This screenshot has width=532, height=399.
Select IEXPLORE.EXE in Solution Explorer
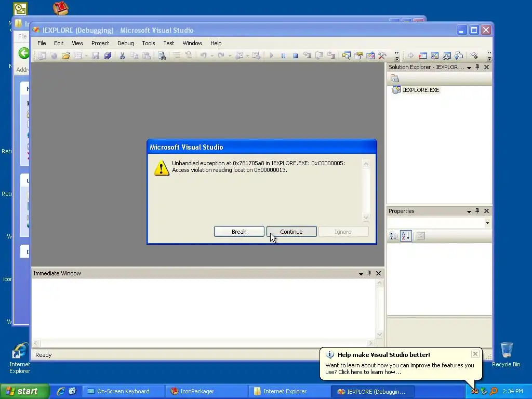(x=421, y=90)
